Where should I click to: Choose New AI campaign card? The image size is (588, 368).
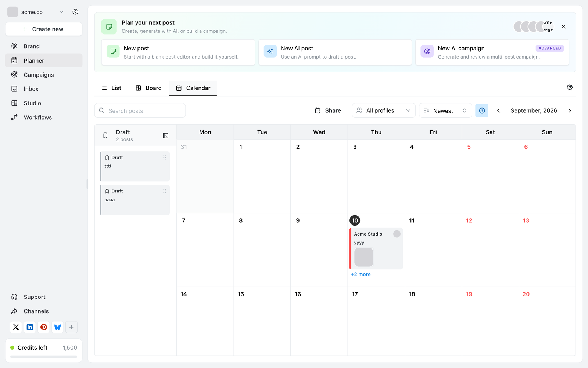pos(492,52)
